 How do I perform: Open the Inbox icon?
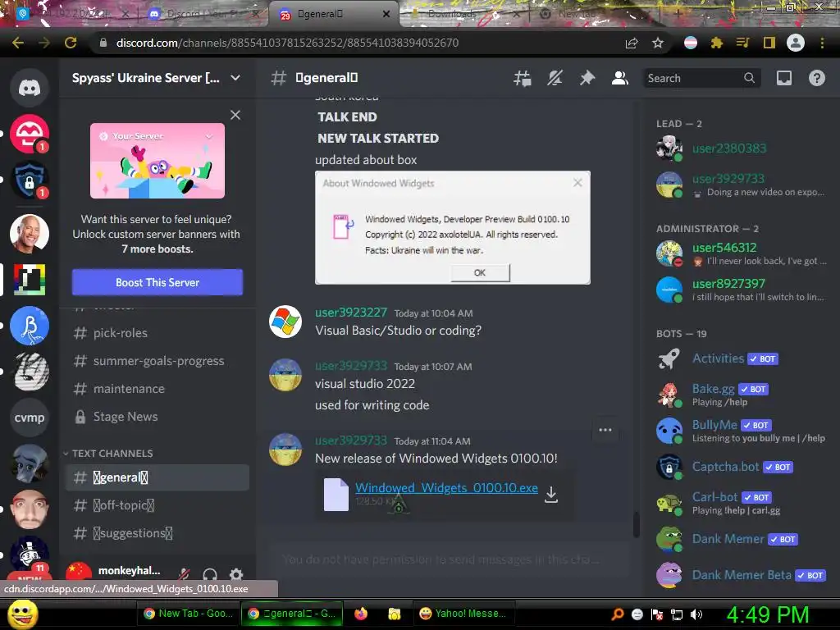point(784,78)
